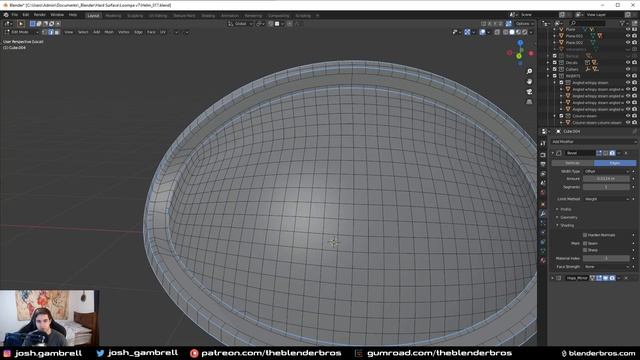The image size is (640, 360).
Task: Open outliner filter funnel icon
Action: click(622, 23)
